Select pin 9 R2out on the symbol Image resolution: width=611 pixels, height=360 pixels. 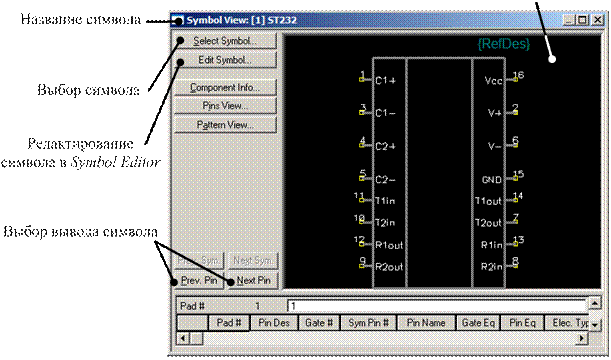pos(362,266)
